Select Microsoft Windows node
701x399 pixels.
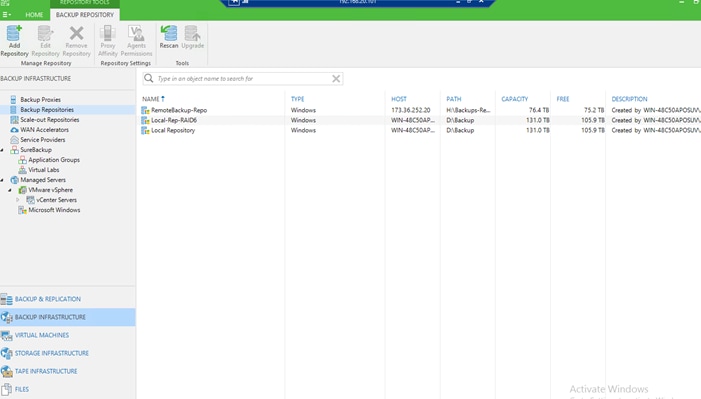(x=54, y=210)
